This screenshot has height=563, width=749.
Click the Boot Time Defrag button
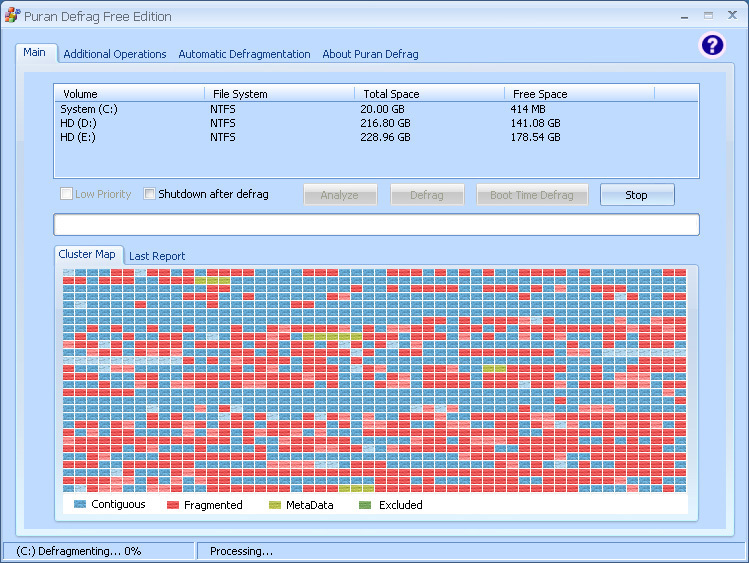pos(532,195)
